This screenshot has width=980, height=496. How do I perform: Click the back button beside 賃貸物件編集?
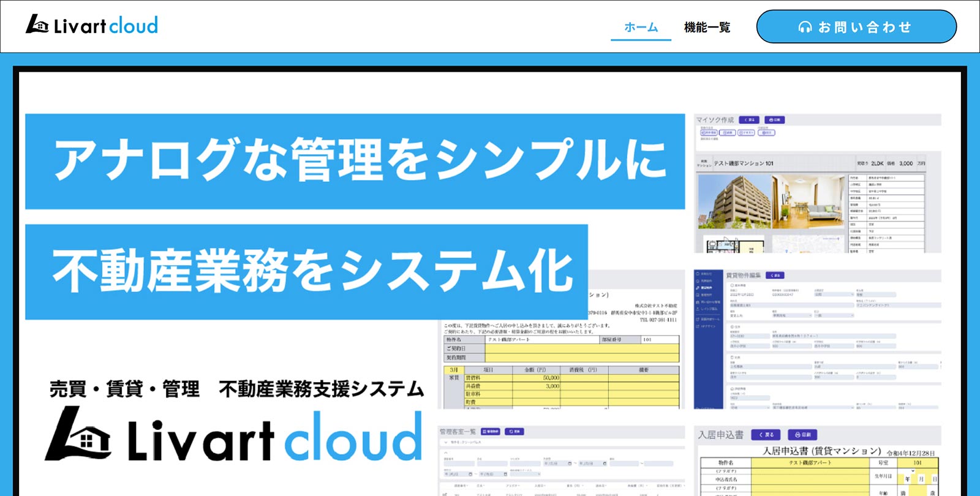(774, 276)
